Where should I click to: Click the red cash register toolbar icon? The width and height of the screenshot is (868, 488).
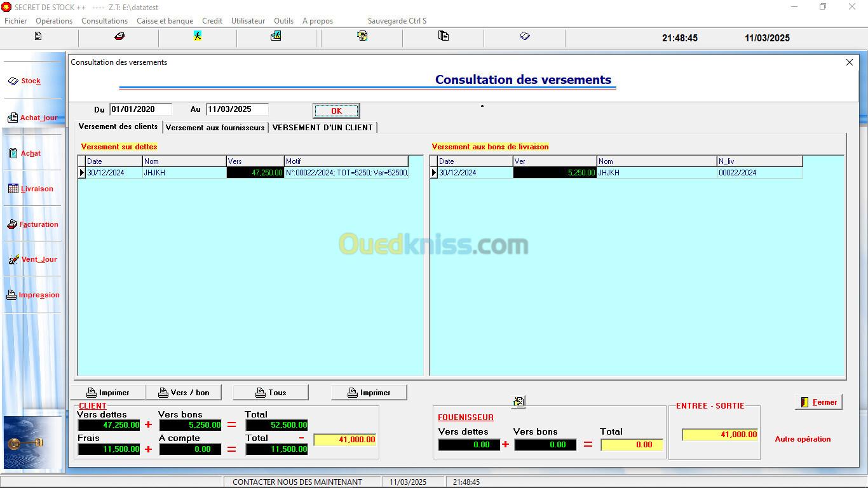coord(119,37)
